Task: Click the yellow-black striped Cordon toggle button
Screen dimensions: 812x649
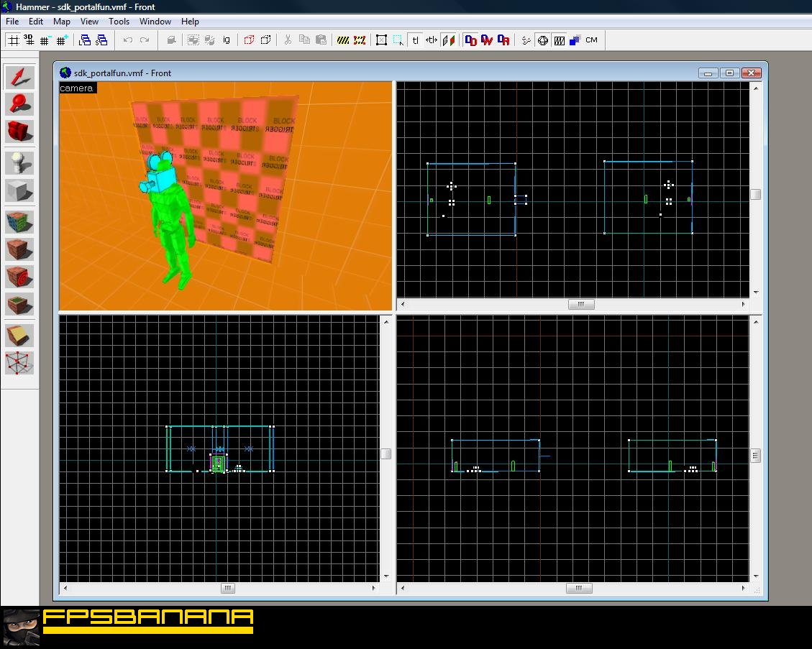Action: [x=343, y=40]
